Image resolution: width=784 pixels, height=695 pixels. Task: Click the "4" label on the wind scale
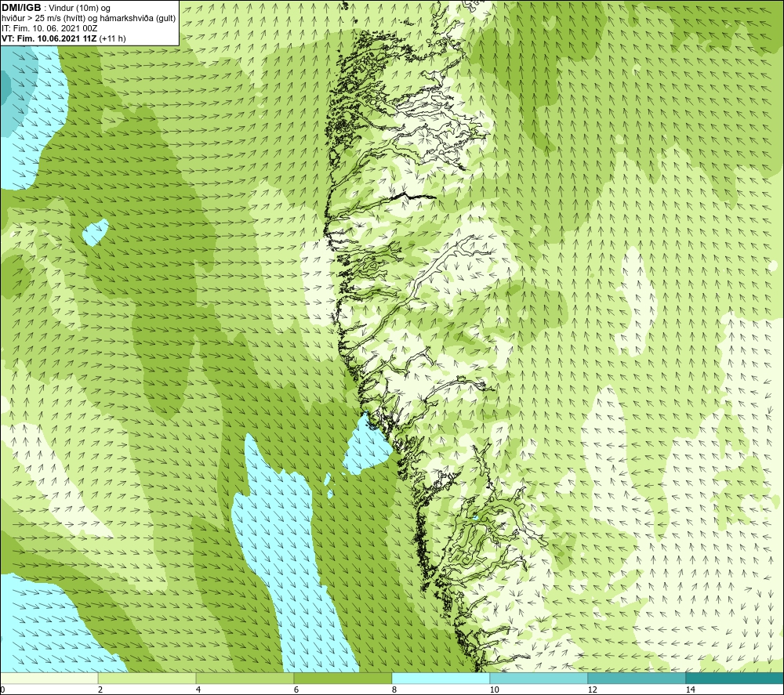(x=198, y=690)
